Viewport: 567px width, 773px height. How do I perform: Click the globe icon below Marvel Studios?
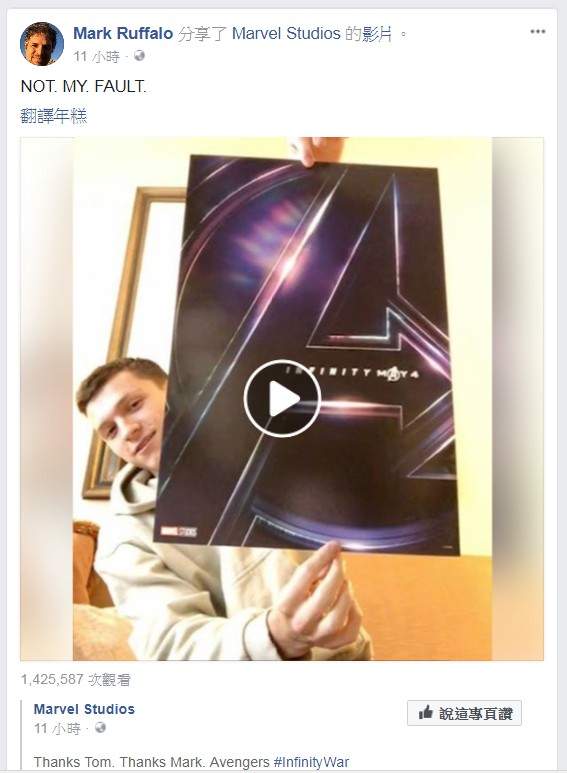click(101, 728)
